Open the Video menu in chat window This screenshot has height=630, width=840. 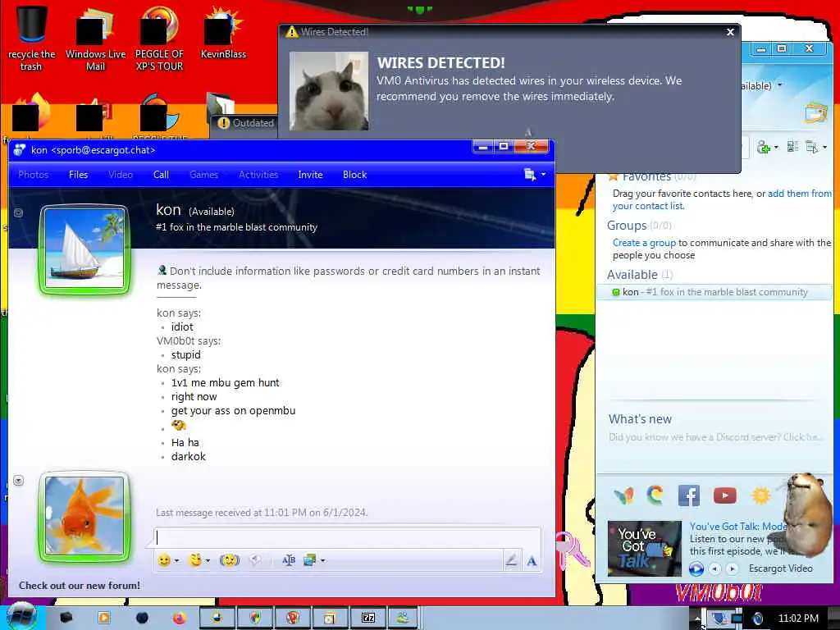click(121, 175)
